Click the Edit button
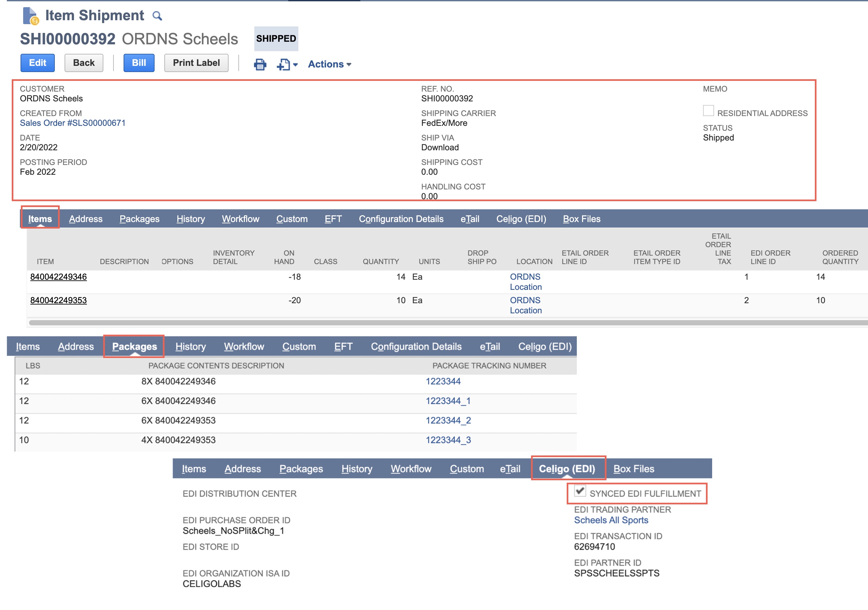Viewport: 868px width, 610px height. [37, 63]
